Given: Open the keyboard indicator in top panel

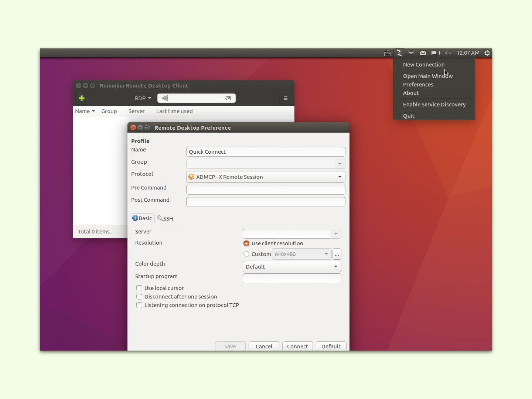Looking at the screenshot, I should pos(387,53).
